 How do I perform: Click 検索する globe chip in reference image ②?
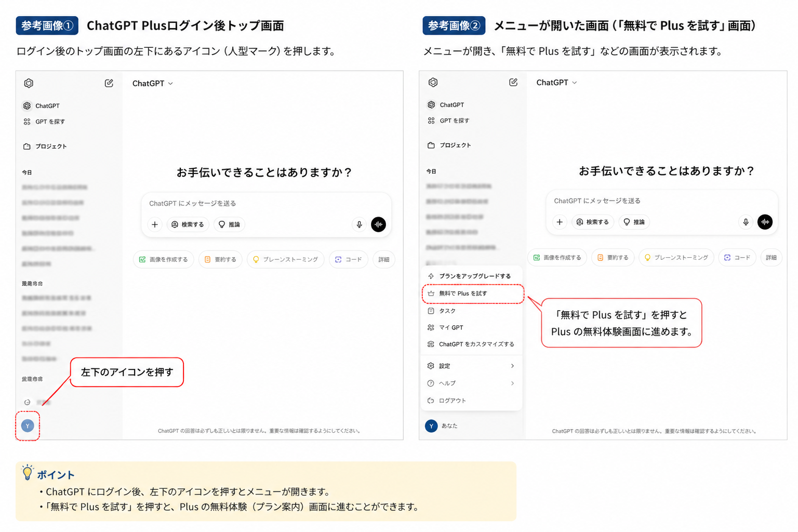(593, 222)
